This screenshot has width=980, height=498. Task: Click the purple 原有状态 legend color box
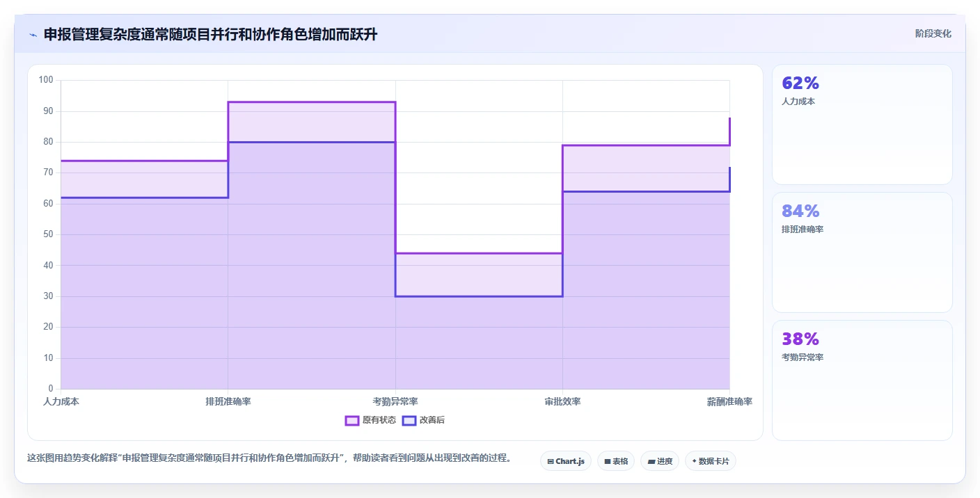click(352, 420)
